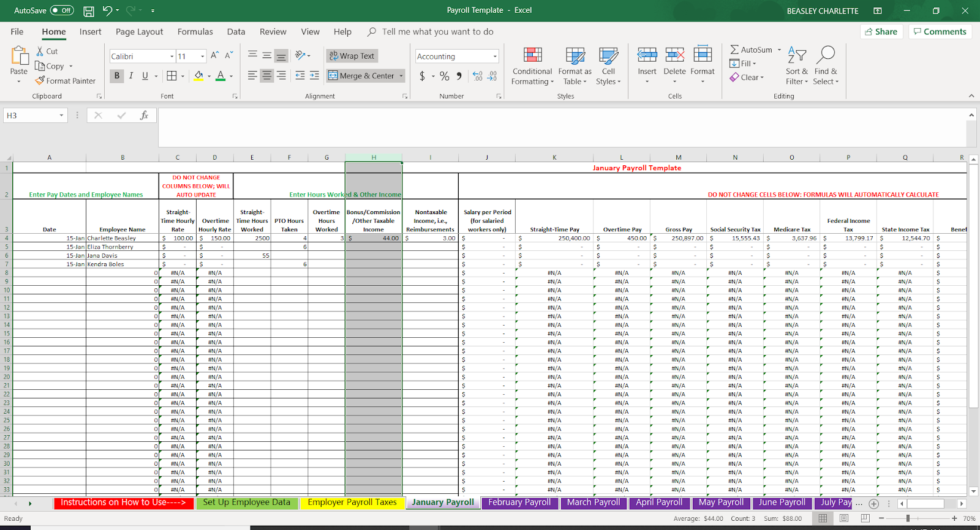980x530 pixels.
Task: Click the Undo arrow icon
Action: 107,10
